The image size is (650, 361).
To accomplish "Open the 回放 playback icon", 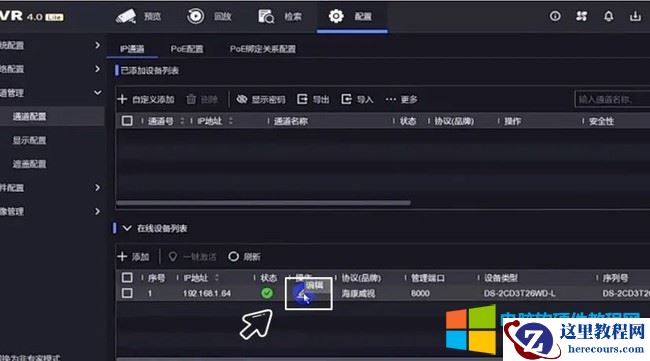I will [195, 16].
